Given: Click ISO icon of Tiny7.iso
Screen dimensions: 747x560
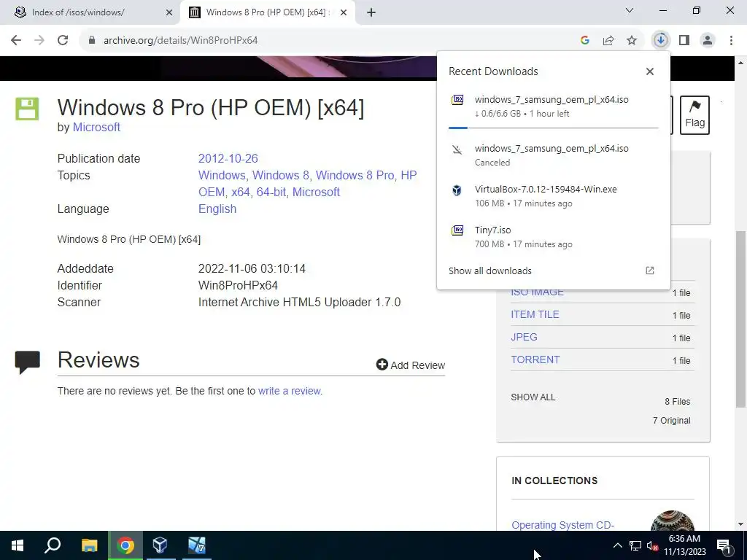Looking at the screenshot, I should 457,230.
